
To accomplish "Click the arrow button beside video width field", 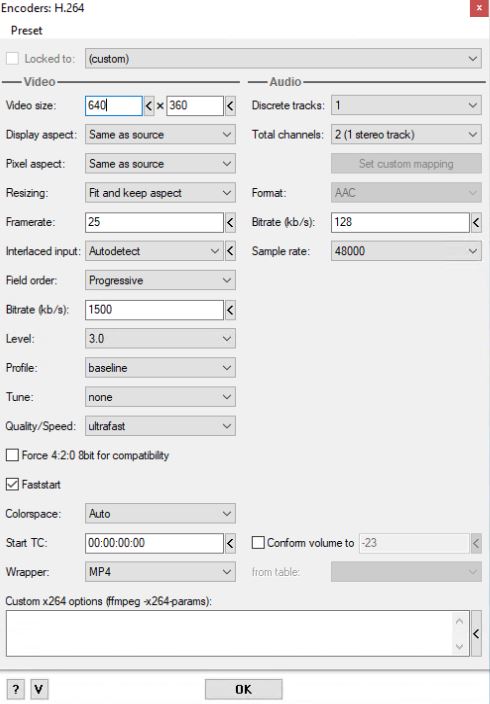I will tap(149, 106).
